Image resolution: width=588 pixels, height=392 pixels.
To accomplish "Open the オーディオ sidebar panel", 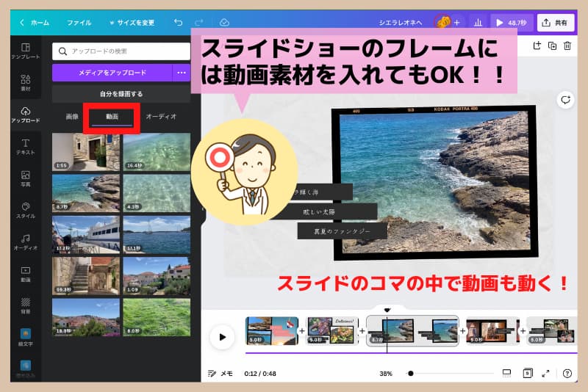I will click(x=26, y=242).
